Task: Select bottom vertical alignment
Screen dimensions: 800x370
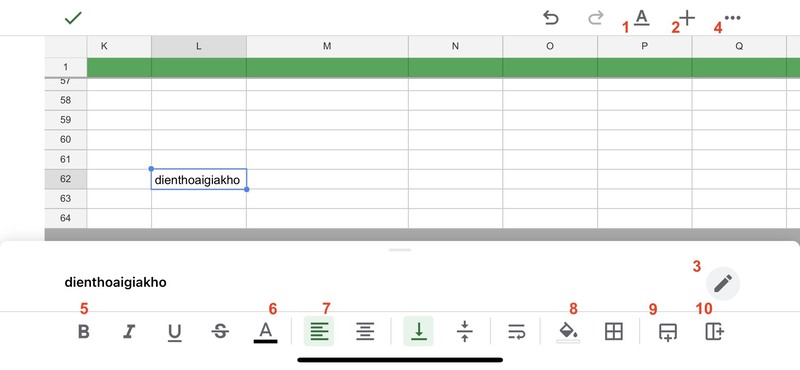Action: [418, 331]
